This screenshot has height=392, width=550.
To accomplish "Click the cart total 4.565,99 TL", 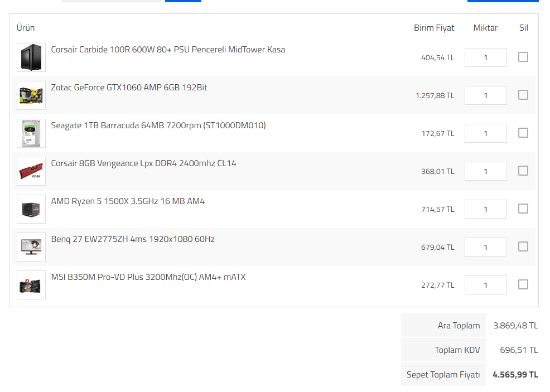I will click(x=515, y=375).
